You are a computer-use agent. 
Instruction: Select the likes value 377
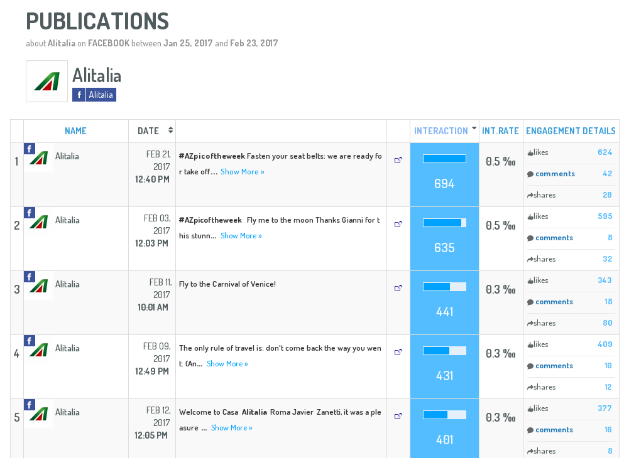pyautogui.click(x=605, y=408)
